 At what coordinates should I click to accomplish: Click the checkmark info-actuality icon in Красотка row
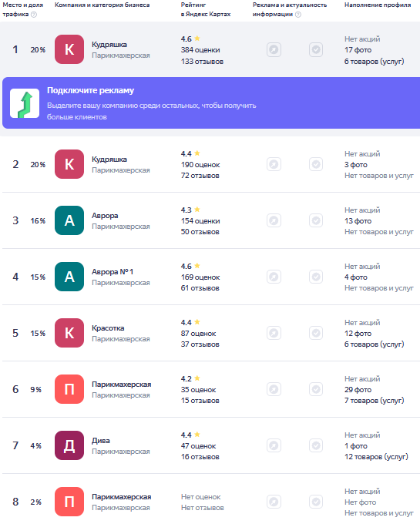click(x=316, y=333)
